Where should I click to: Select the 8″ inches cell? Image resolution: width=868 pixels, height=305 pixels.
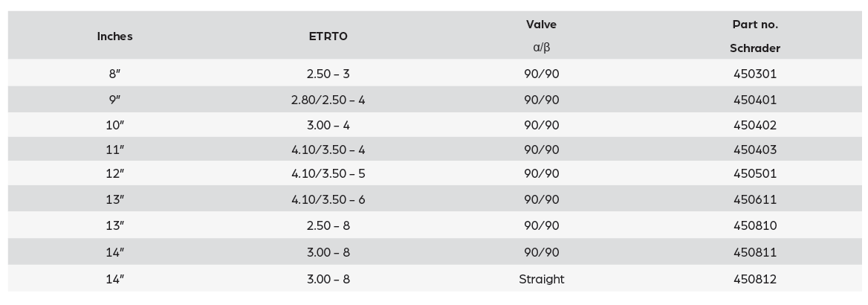tap(114, 74)
